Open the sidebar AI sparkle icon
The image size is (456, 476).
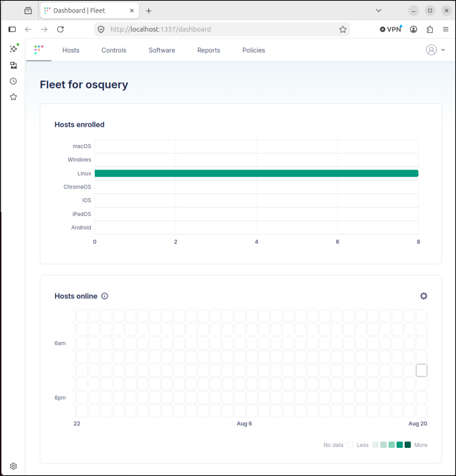pos(14,49)
